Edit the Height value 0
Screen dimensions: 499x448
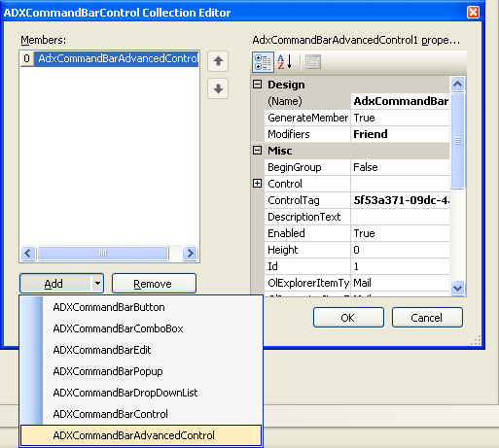coord(401,250)
